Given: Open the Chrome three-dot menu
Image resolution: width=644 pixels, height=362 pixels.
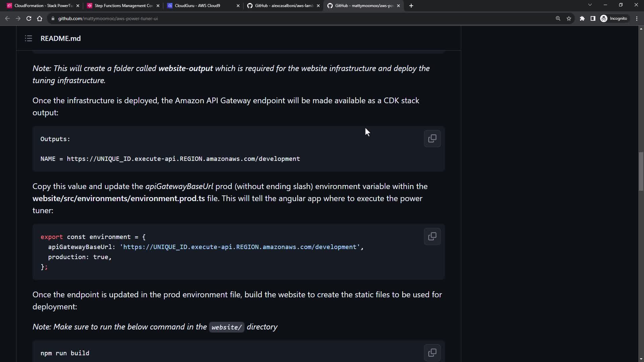Looking at the screenshot, I should click(637, 18).
